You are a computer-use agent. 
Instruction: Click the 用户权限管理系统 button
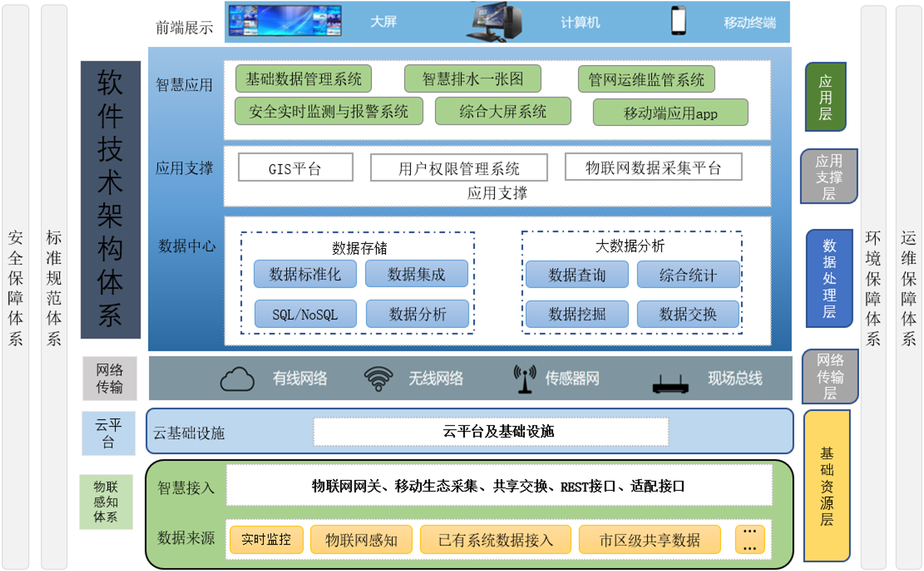(460, 168)
